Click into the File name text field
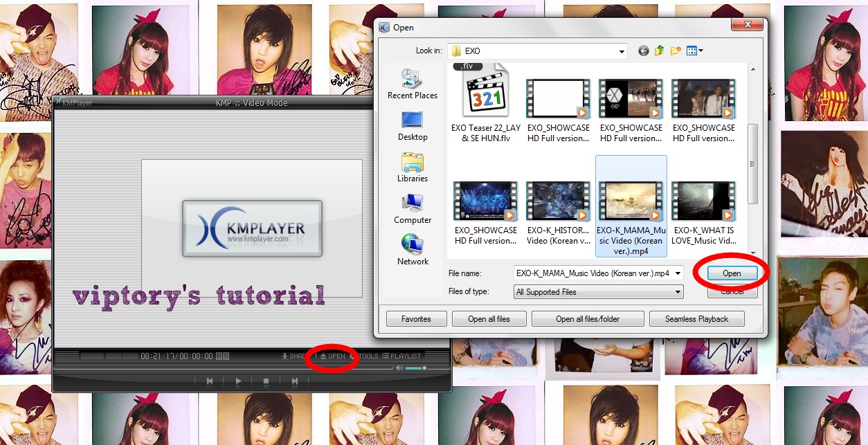The image size is (868, 445). pyautogui.click(x=593, y=273)
